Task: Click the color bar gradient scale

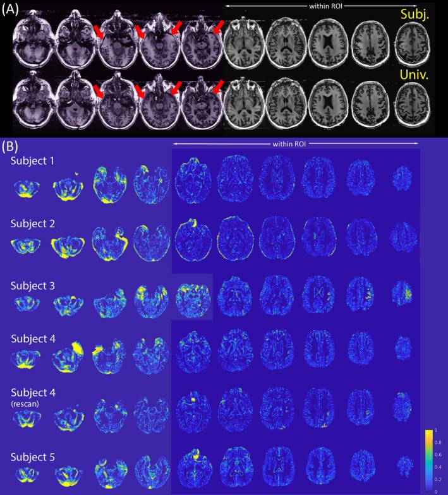Action: click(x=428, y=461)
